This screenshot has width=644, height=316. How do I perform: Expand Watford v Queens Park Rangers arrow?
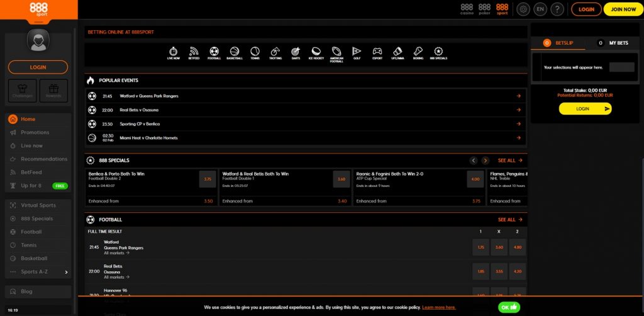pyautogui.click(x=519, y=96)
